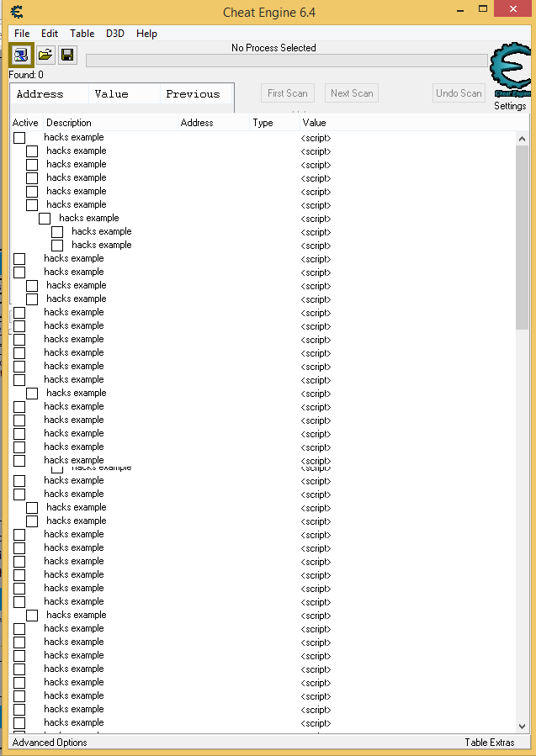Click the scrollbar up arrow

click(522, 139)
